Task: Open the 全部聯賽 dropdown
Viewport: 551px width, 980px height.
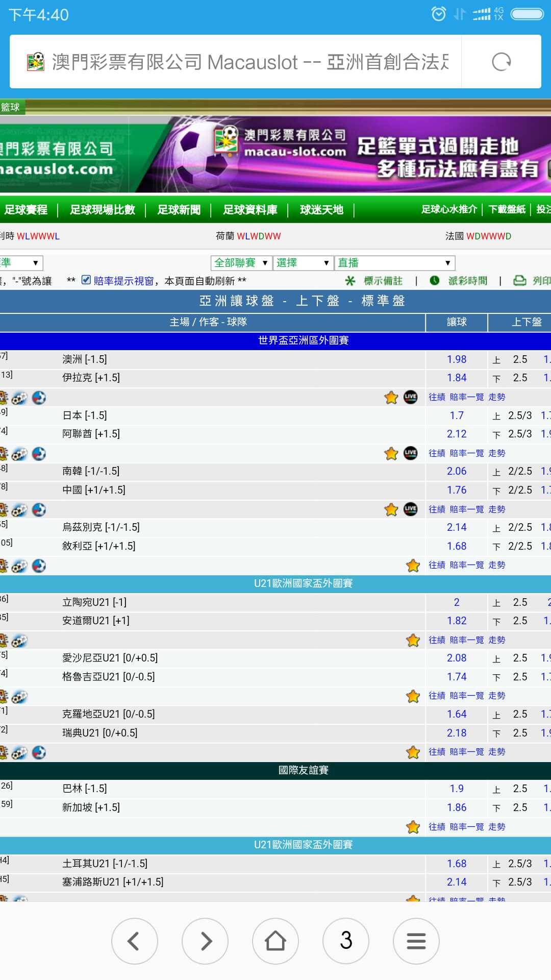Action: [241, 263]
